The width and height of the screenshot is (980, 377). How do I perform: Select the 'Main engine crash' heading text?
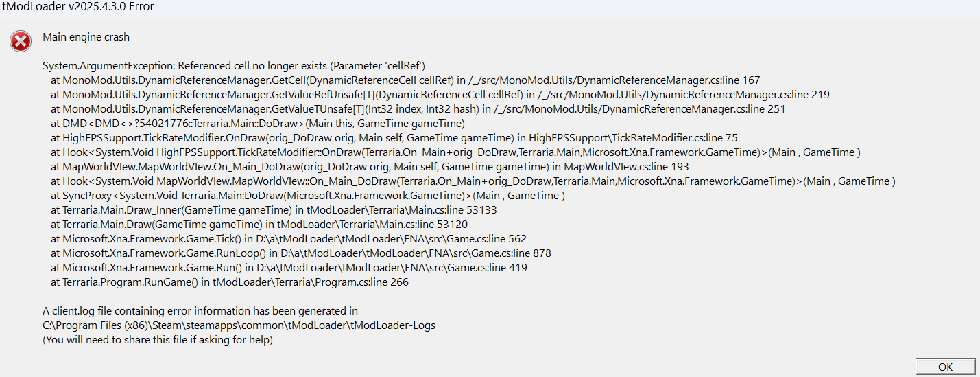tap(86, 37)
